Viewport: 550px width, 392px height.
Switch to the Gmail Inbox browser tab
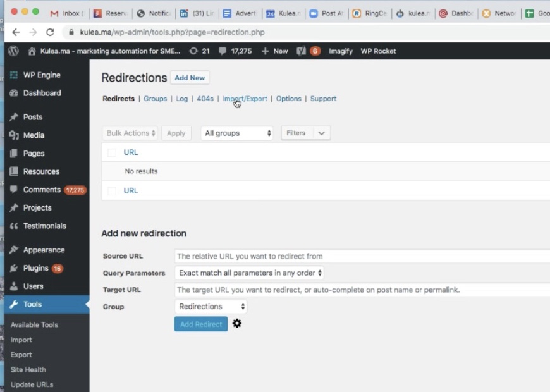point(66,13)
